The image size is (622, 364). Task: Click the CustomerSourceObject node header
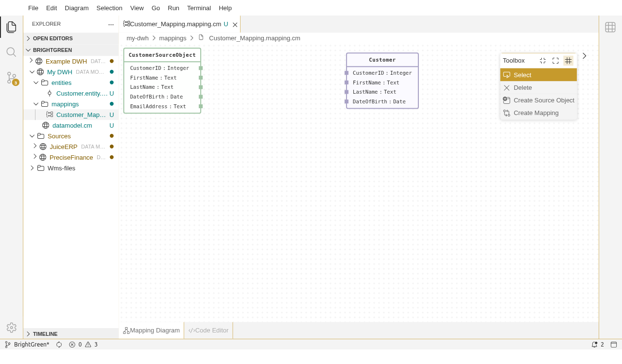tap(162, 55)
